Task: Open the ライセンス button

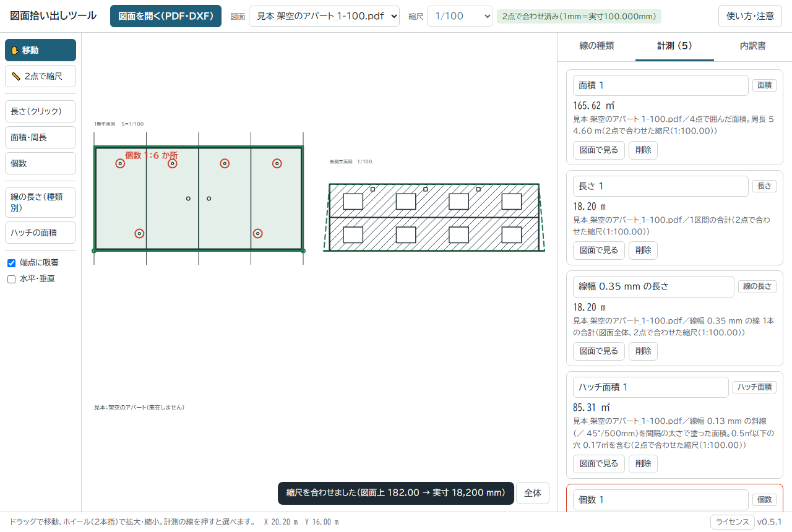Action: click(733, 521)
